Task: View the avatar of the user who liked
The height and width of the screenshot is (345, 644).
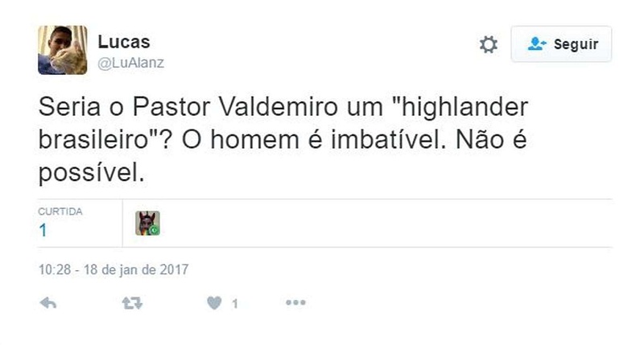Action: [x=148, y=223]
